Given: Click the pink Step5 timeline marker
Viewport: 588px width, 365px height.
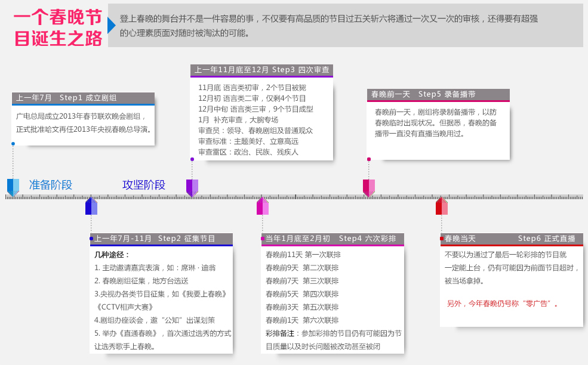Looking at the screenshot, I should (369, 187).
